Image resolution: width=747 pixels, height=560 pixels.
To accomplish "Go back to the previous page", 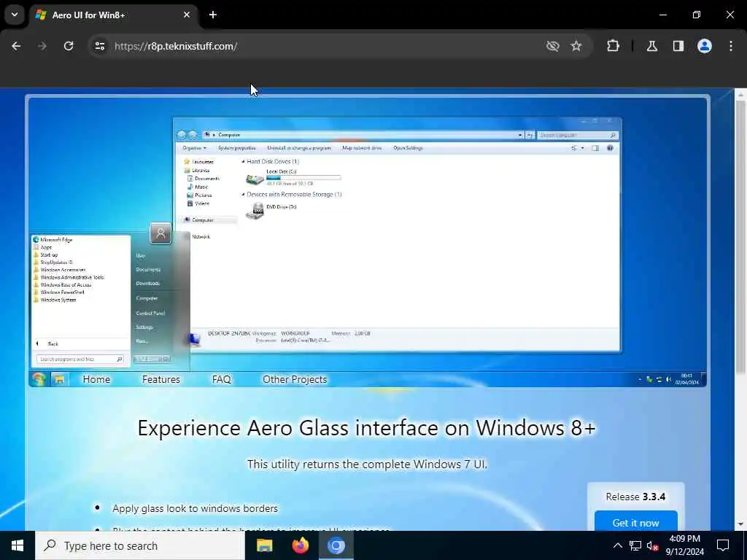I will pos(16,46).
